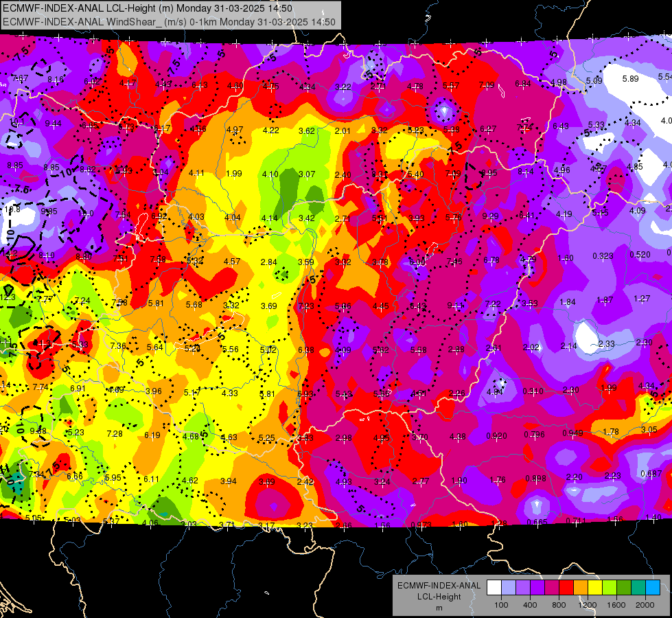Click the 1600 label on the legend scale
672x618 pixels.
616,605
